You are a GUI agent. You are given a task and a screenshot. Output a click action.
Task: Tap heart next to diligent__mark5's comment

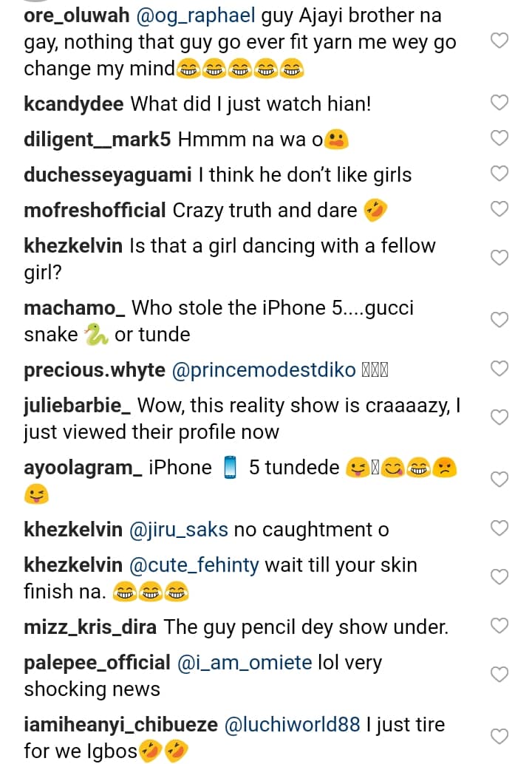[499, 138]
